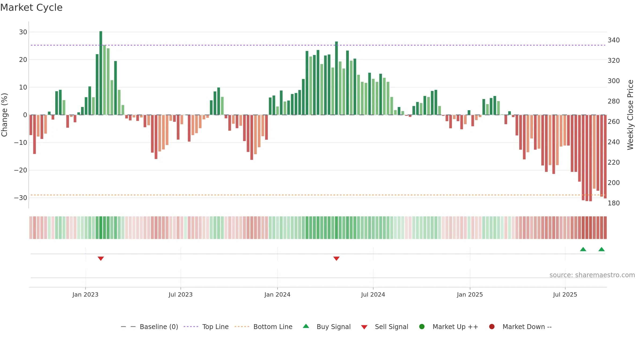The image size is (644, 362).
Task: Toggle the Sell Signal legend label
Action: [391, 327]
